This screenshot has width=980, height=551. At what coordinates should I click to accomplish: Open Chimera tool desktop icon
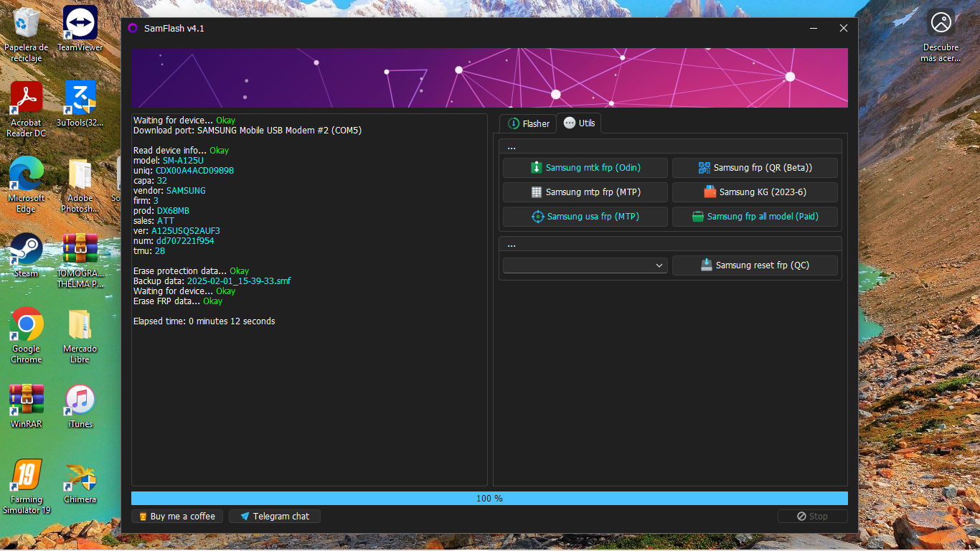(80, 482)
